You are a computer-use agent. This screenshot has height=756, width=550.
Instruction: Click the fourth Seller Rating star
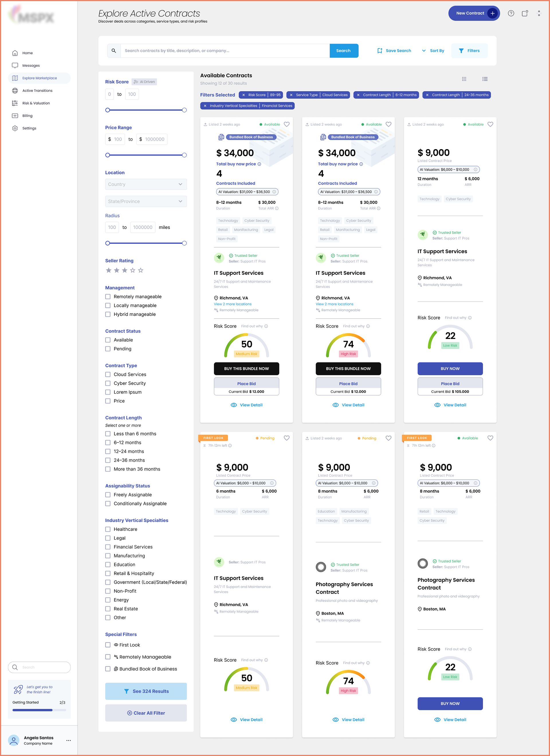click(x=133, y=270)
